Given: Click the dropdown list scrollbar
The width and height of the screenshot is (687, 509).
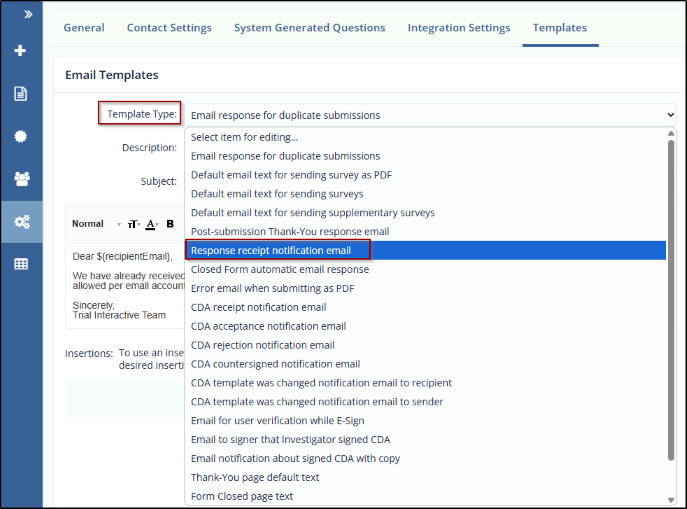Looking at the screenshot, I should click(671, 300).
